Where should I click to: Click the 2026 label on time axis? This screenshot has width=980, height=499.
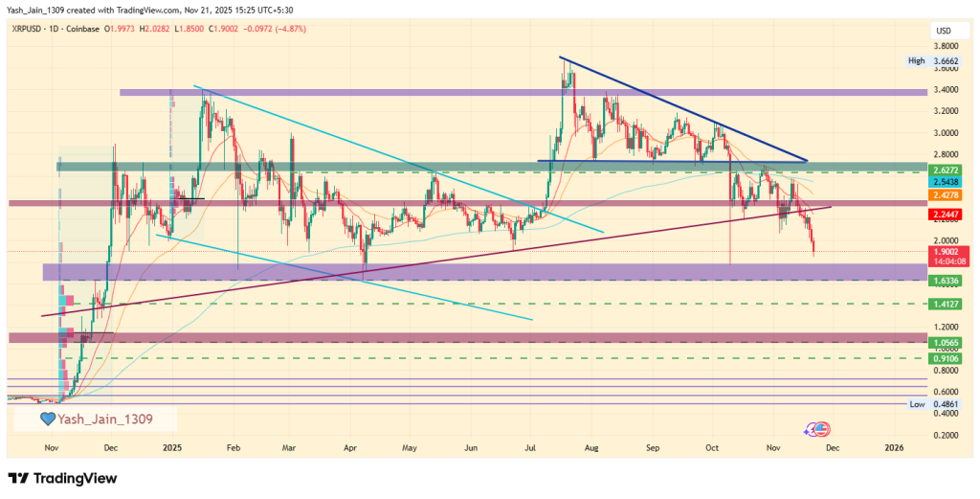click(893, 446)
